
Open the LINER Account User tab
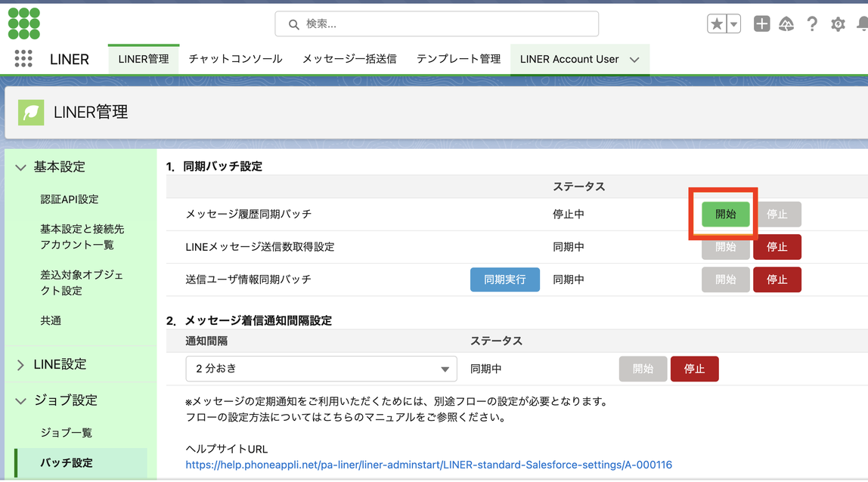point(569,59)
